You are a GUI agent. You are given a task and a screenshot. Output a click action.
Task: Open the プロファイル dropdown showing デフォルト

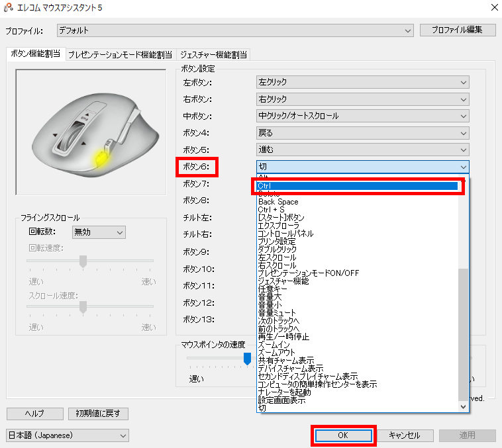[x=235, y=30]
